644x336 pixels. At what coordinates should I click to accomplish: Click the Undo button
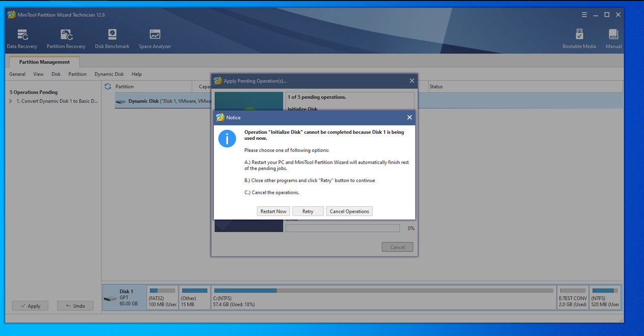point(75,306)
